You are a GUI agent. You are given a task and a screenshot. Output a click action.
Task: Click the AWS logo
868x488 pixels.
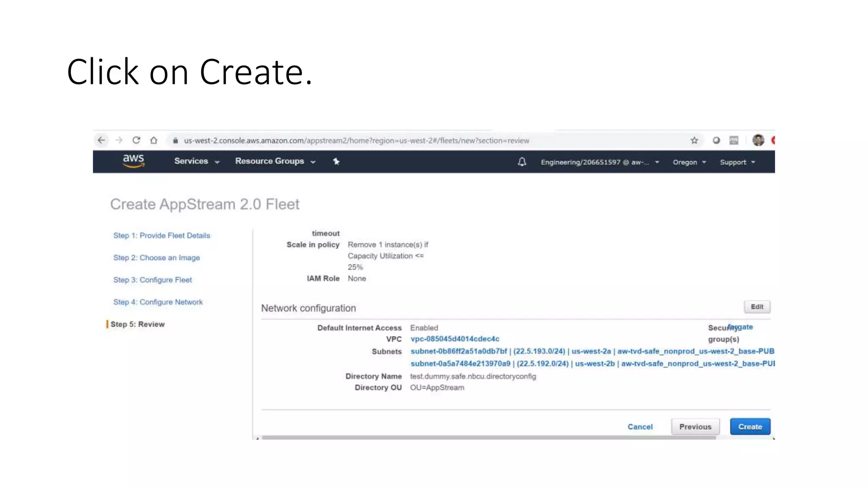coord(134,161)
